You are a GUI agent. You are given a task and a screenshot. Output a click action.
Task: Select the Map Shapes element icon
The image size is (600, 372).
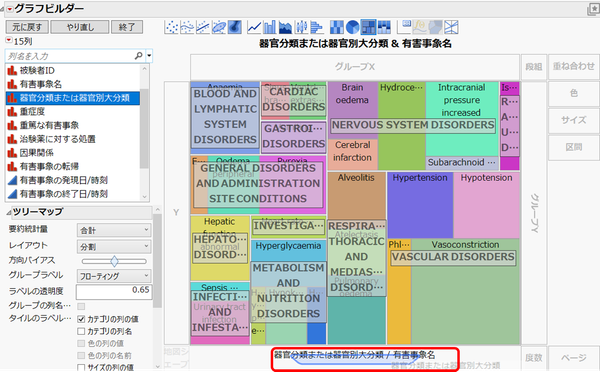[x=435, y=27]
